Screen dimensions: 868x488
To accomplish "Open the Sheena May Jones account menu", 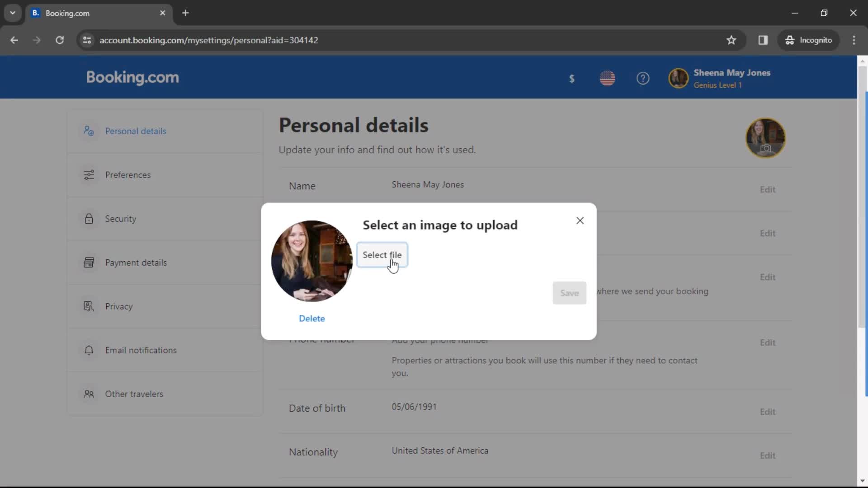I will tap(720, 79).
